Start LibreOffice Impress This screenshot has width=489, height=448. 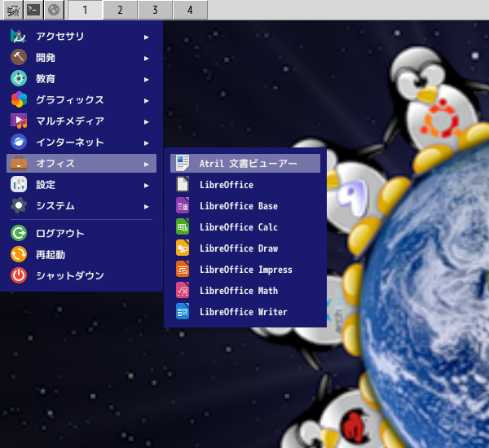click(245, 270)
